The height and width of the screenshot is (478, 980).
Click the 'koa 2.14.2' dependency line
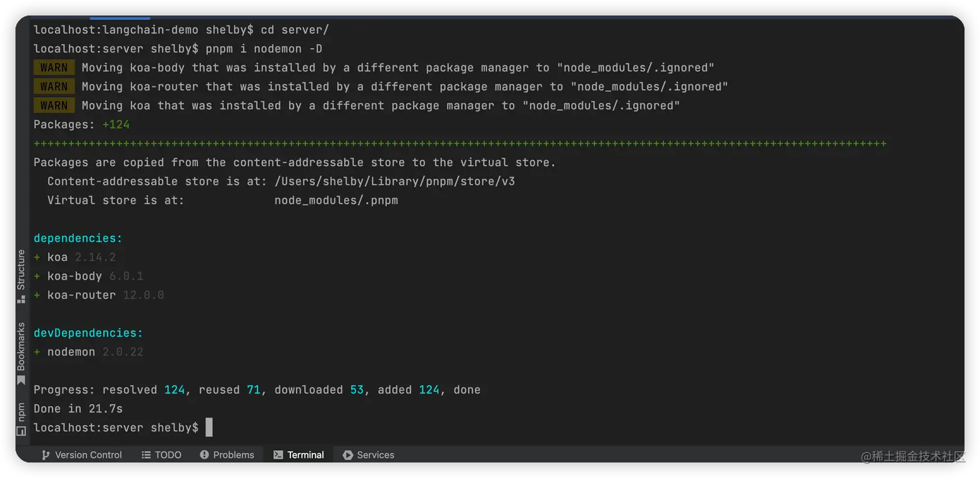[75, 257]
